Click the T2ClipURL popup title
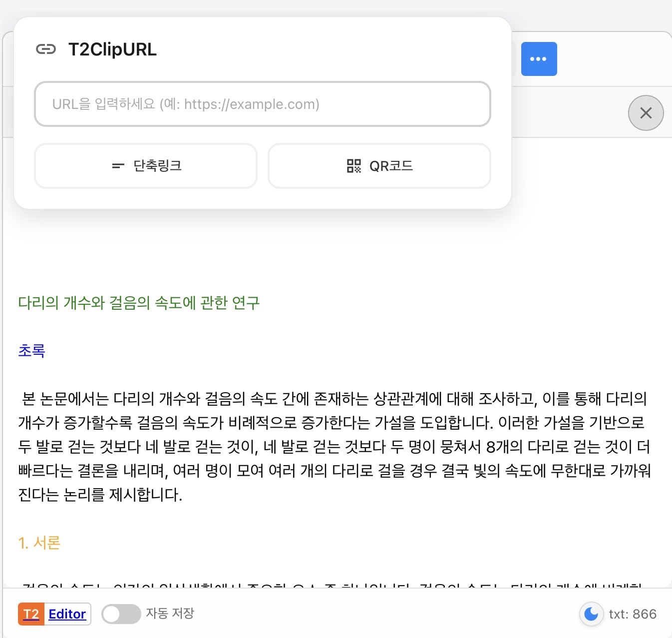 pyautogui.click(x=112, y=49)
